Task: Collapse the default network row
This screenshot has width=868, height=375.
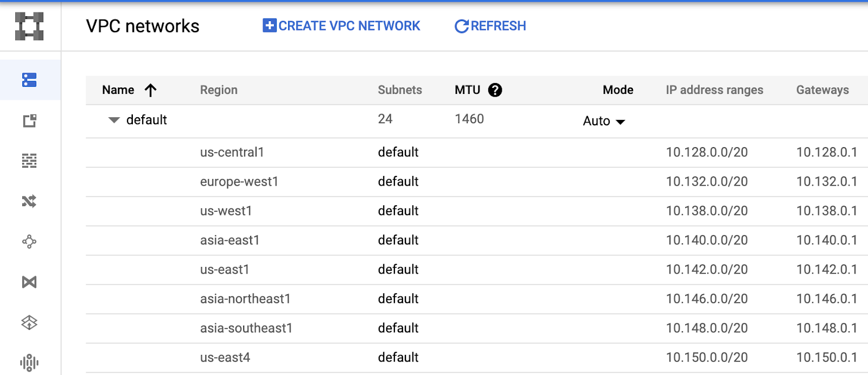Action: (114, 120)
